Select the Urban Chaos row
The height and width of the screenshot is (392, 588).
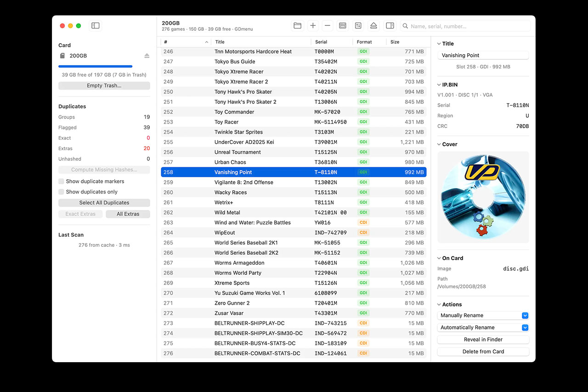[x=294, y=162]
